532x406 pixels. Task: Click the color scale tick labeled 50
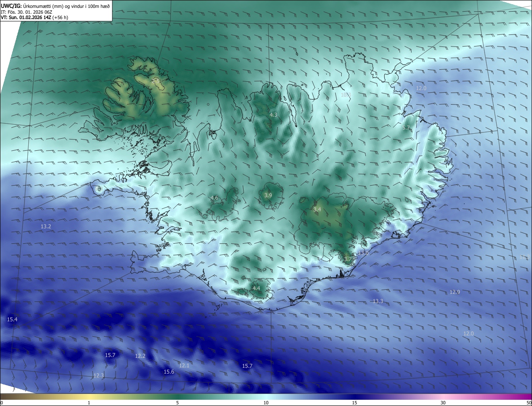coord(529,403)
